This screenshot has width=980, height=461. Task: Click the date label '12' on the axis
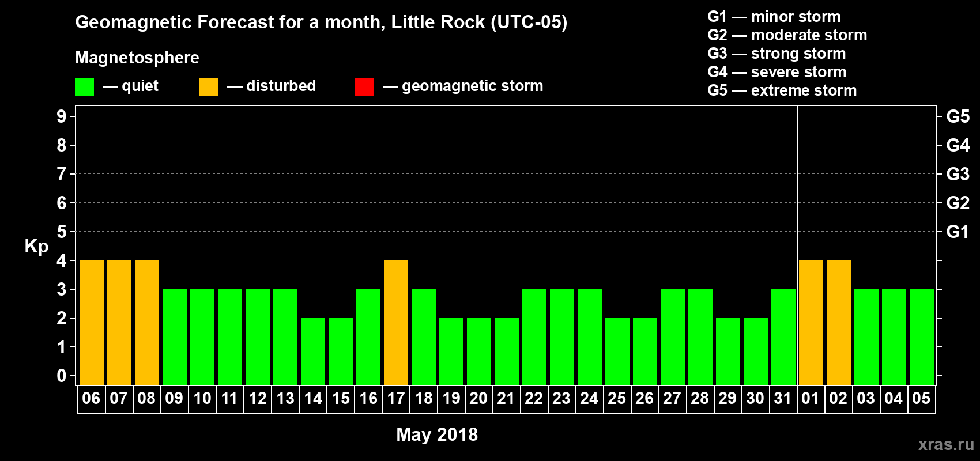click(x=258, y=399)
